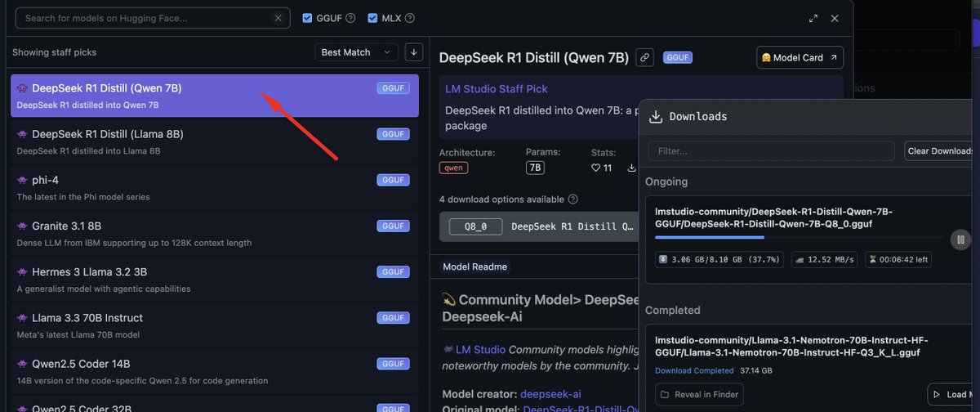Click the 7B params badge
The image size is (980, 412).
click(535, 168)
